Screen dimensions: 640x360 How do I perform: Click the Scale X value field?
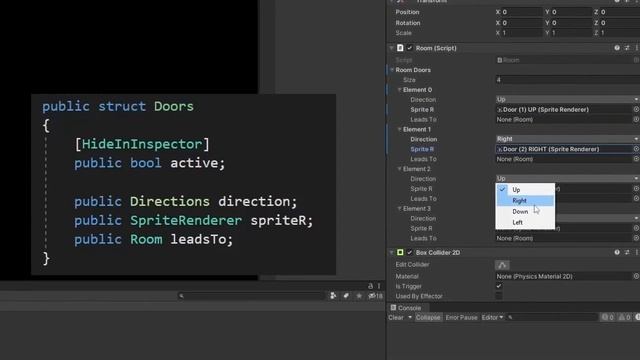[x=522, y=33]
